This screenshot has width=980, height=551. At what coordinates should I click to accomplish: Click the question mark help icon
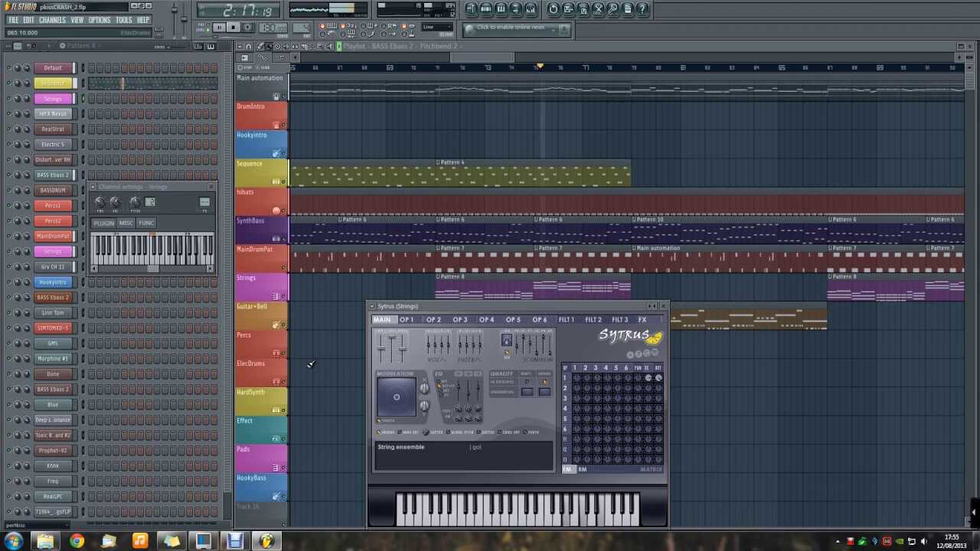[644, 9]
